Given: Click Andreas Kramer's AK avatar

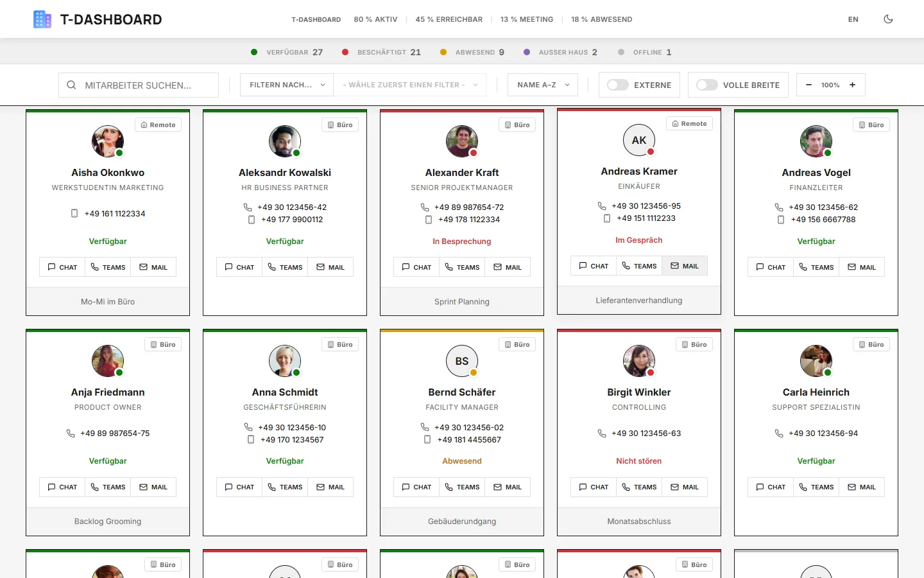Looking at the screenshot, I should tap(639, 140).
